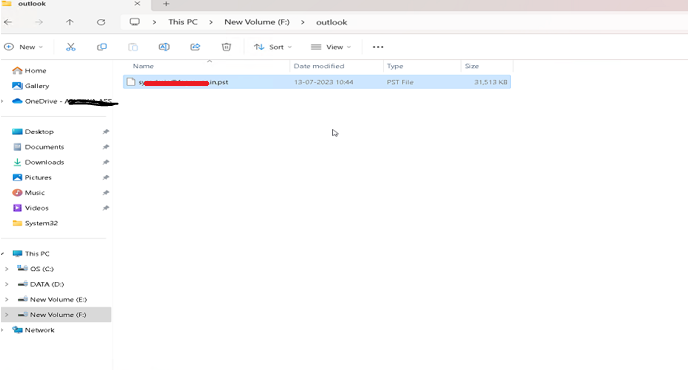The height and width of the screenshot is (374, 688).
Task: Expand chevron after New Volume (F:) breadcrumb
Action: pos(303,22)
